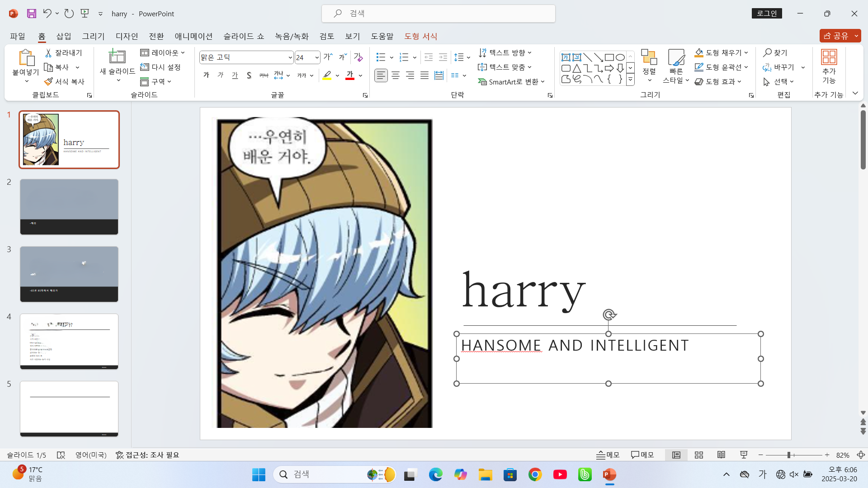Click the center align paragraph icon
Screen dimensions: 868x488
(x=396, y=75)
